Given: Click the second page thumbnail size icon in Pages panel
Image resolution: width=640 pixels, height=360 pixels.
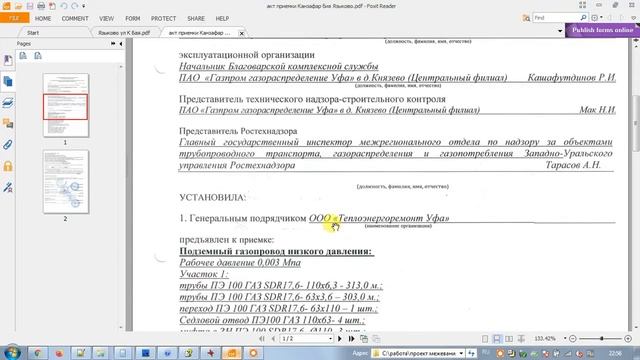Looking at the screenshot, I should click(x=38, y=56).
